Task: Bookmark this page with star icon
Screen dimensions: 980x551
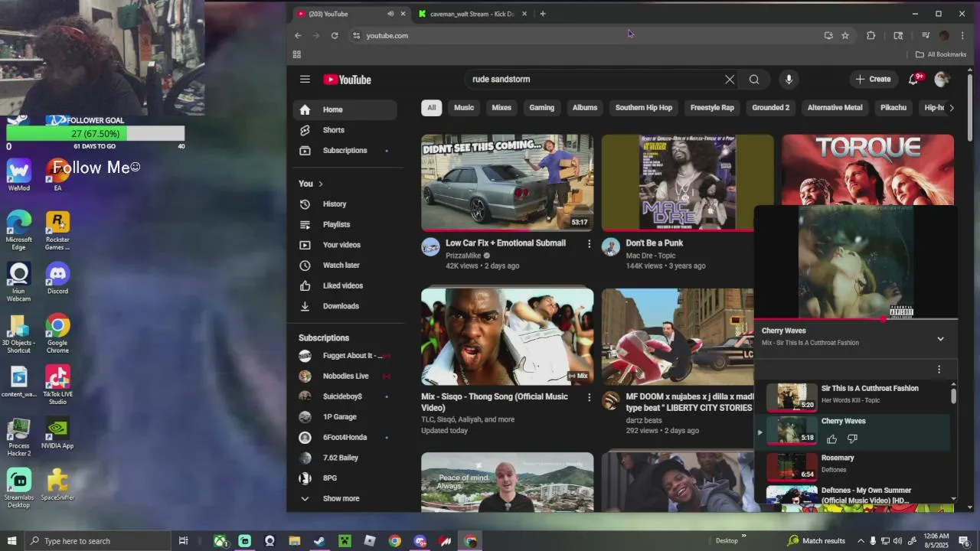Action: tap(845, 35)
